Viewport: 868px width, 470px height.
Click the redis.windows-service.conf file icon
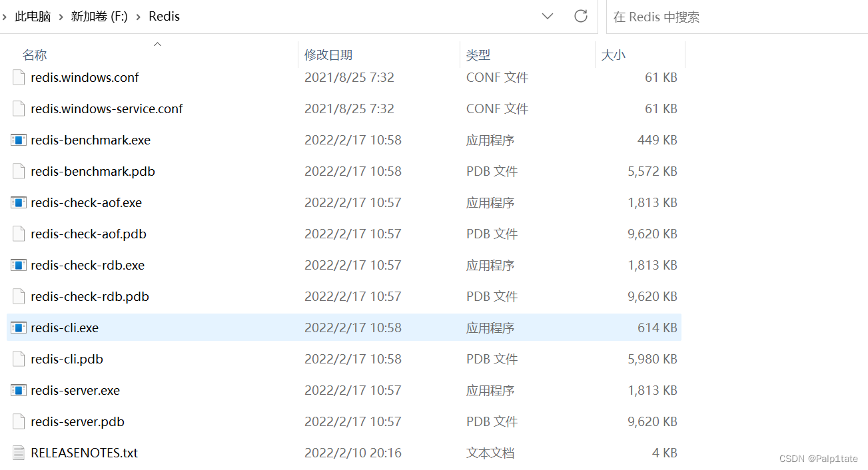point(19,109)
